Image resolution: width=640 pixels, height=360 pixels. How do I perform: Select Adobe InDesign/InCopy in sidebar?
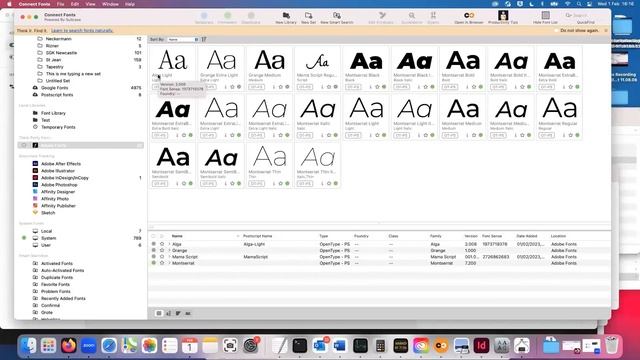coord(64,178)
